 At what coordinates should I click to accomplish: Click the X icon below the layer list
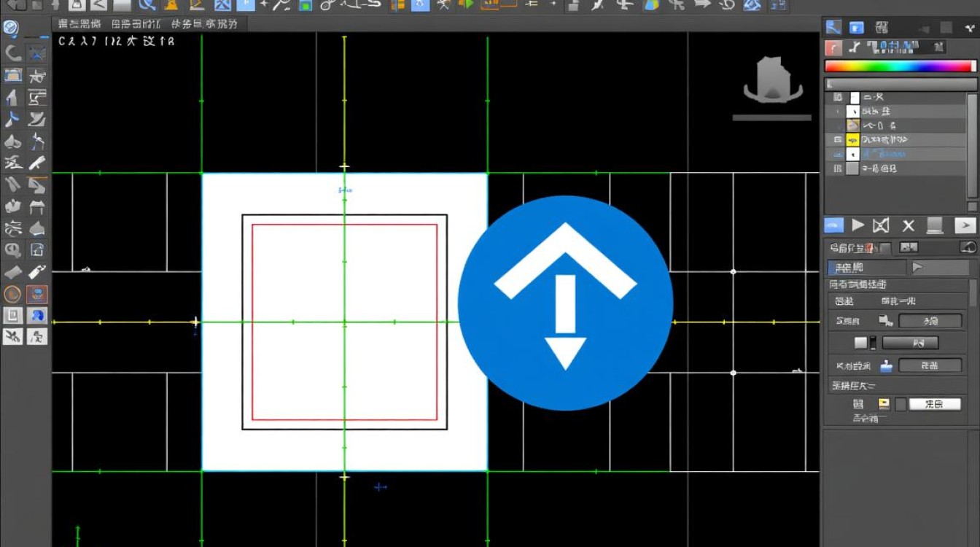[908, 225]
